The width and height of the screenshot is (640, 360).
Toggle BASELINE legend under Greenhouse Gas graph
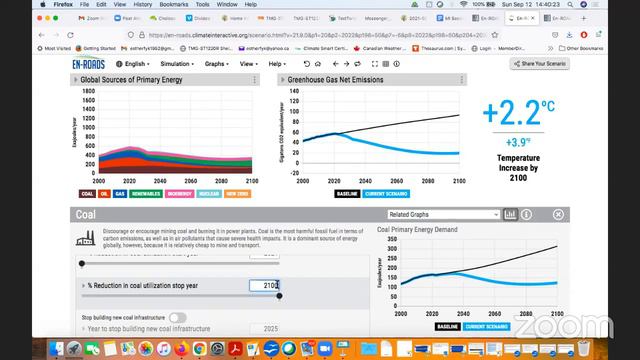(347, 194)
